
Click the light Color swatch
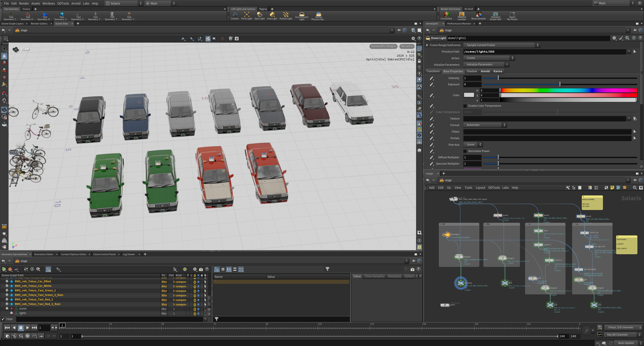469,95
